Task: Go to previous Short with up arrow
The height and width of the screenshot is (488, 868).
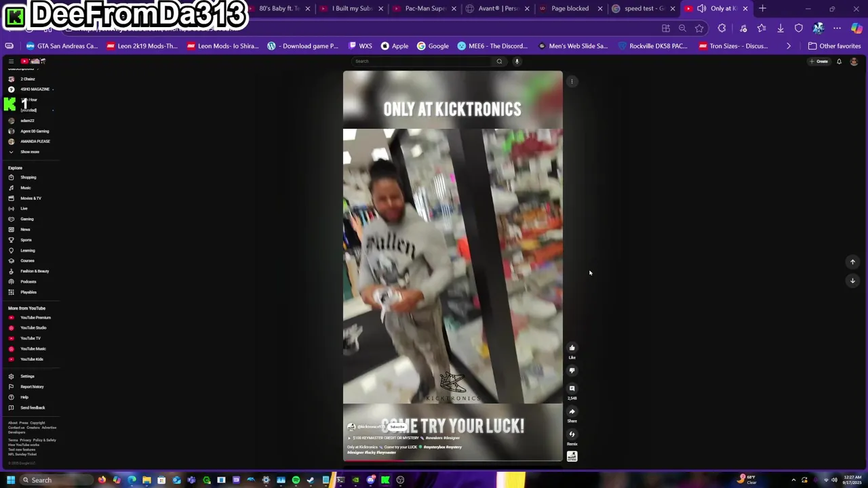Action: tap(852, 262)
